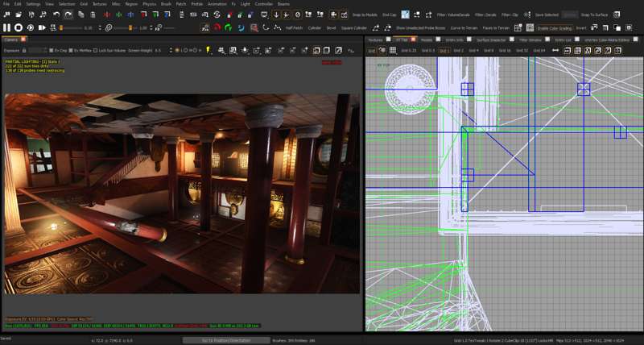
Task: Click the orange speed slider handle
Action: (x=63, y=27)
